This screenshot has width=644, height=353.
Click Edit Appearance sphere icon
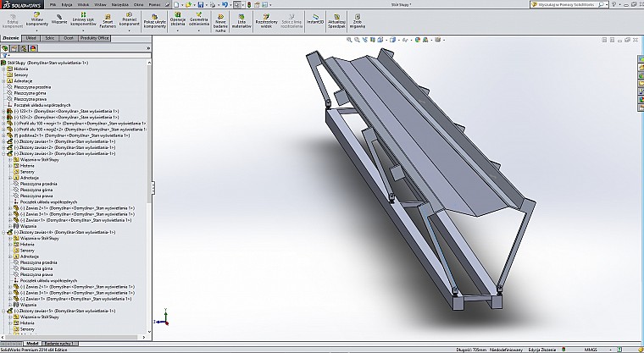point(418,40)
